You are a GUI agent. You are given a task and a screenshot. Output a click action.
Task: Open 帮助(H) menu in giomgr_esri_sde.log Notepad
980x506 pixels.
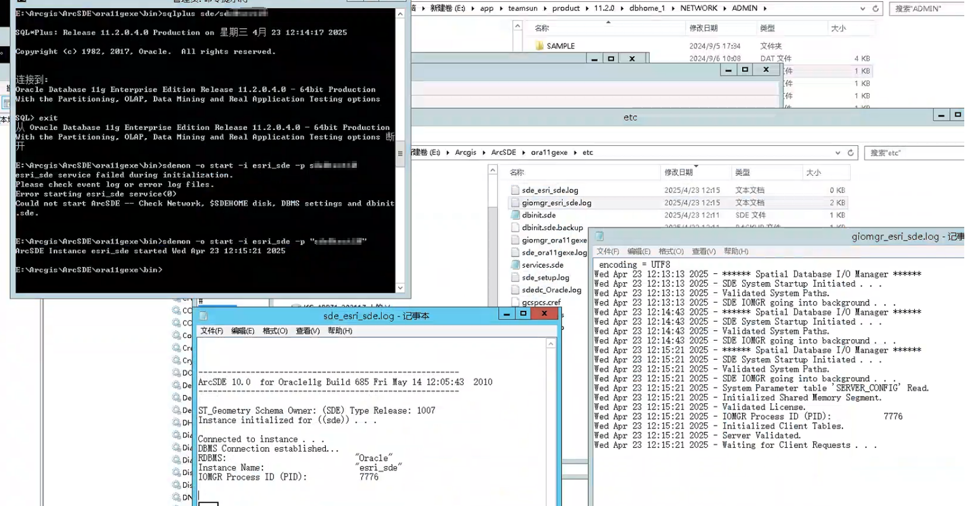[x=736, y=251]
